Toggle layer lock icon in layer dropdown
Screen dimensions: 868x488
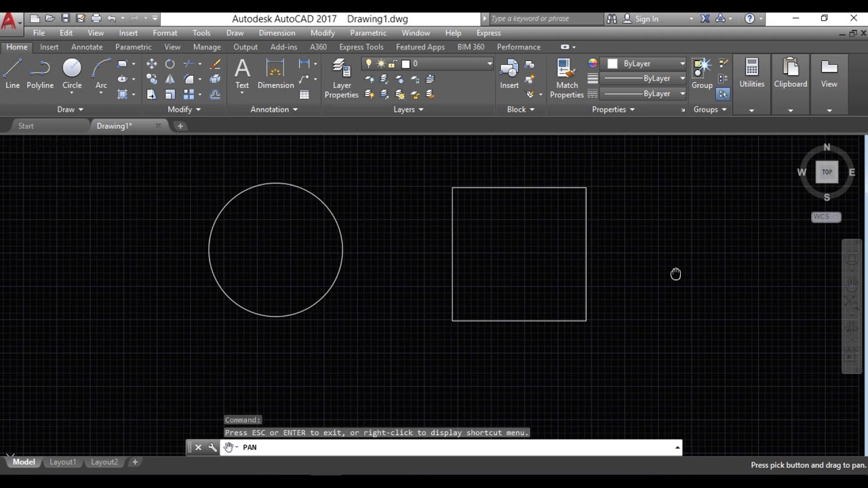tap(393, 64)
